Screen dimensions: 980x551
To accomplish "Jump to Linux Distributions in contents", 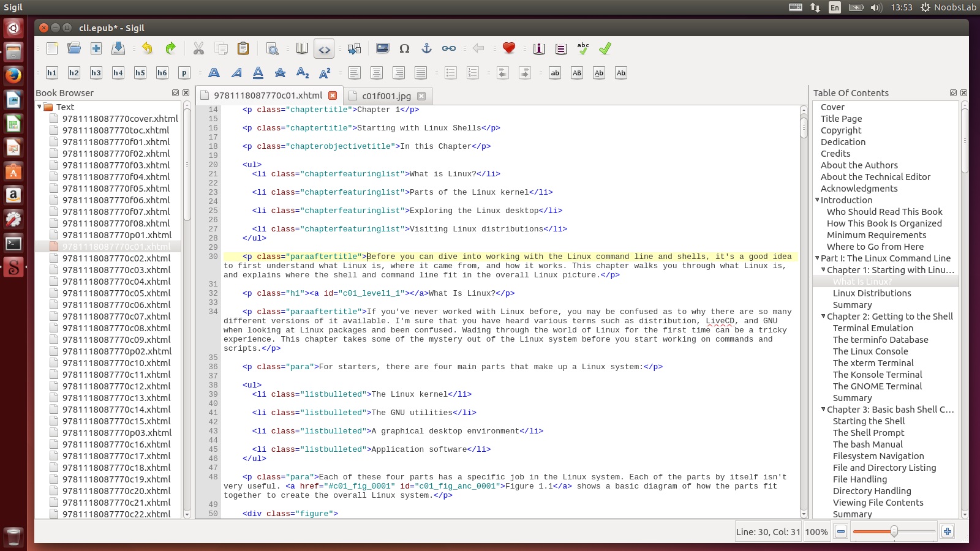I will click(x=872, y=293).
